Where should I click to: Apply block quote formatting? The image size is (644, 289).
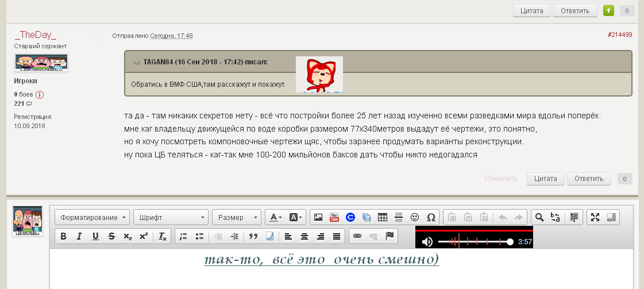[253, 236]
